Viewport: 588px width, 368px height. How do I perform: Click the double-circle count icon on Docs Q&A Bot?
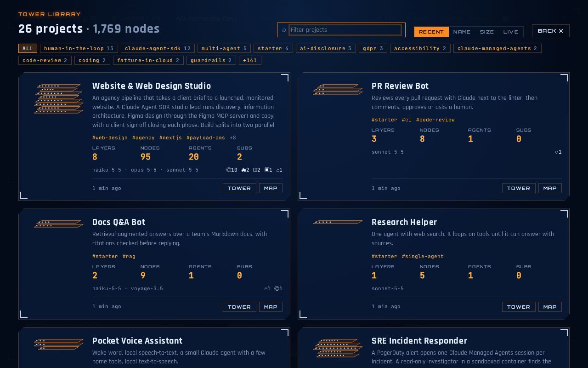278,289
